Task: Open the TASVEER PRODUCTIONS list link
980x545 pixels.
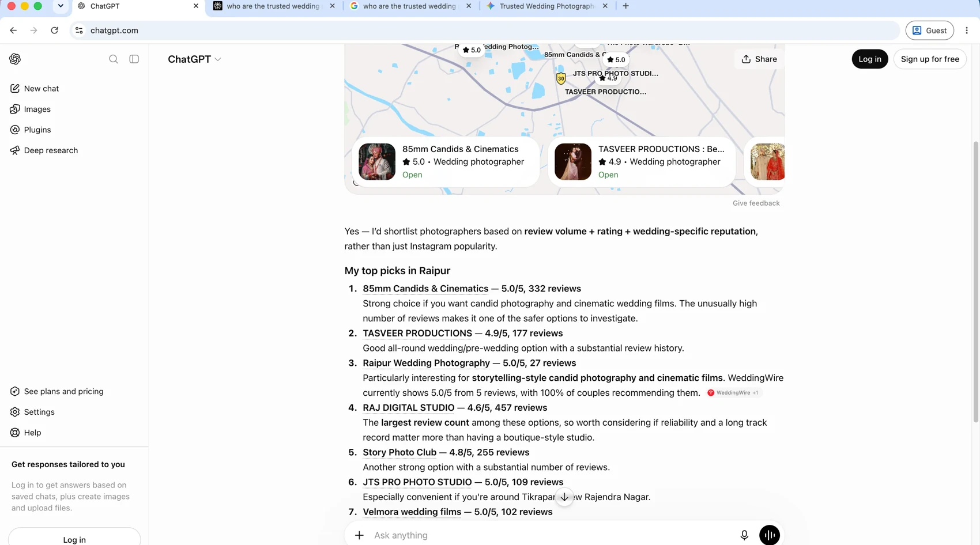Action: [x=417, y=334]
